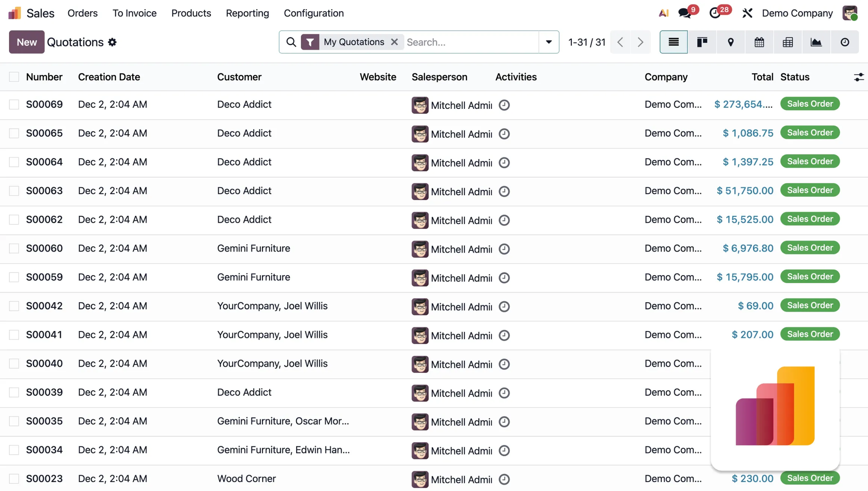This screenshot has height=491, width=868.
Task: Open Quotations settings gear
Action: tap(112, 42)
